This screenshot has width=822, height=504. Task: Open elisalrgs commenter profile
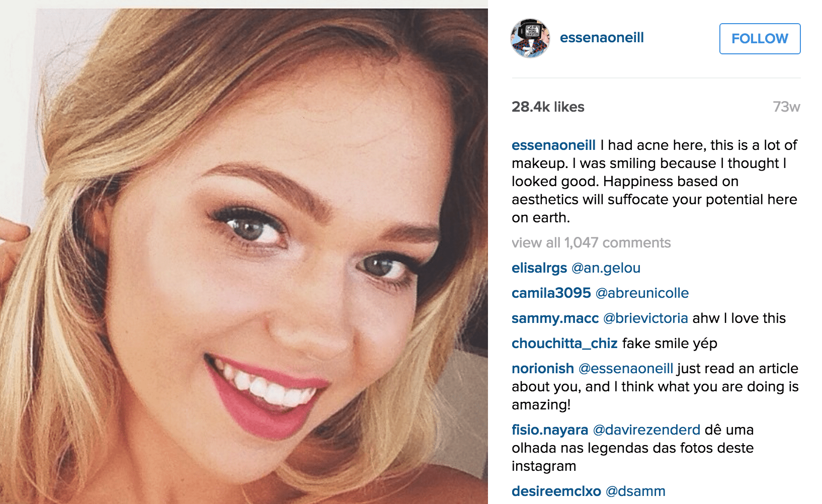(x=539, y=268)
